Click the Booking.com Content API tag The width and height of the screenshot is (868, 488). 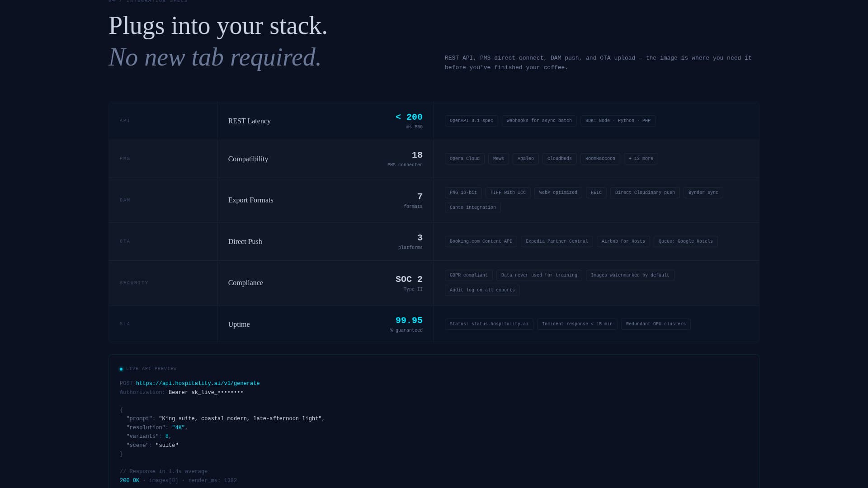click(x=481, y=241)
